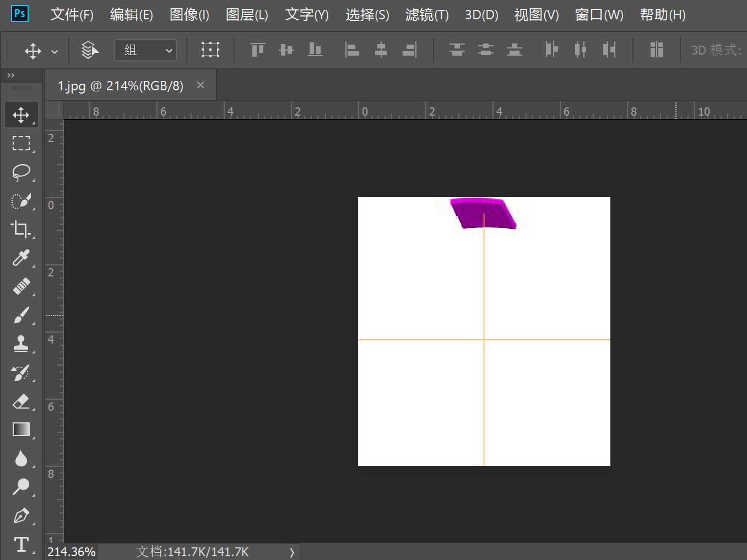The height and width of the screenshot is (560, 747).
Task: Open the 文件 menu
Action: [x=71, y=15]
